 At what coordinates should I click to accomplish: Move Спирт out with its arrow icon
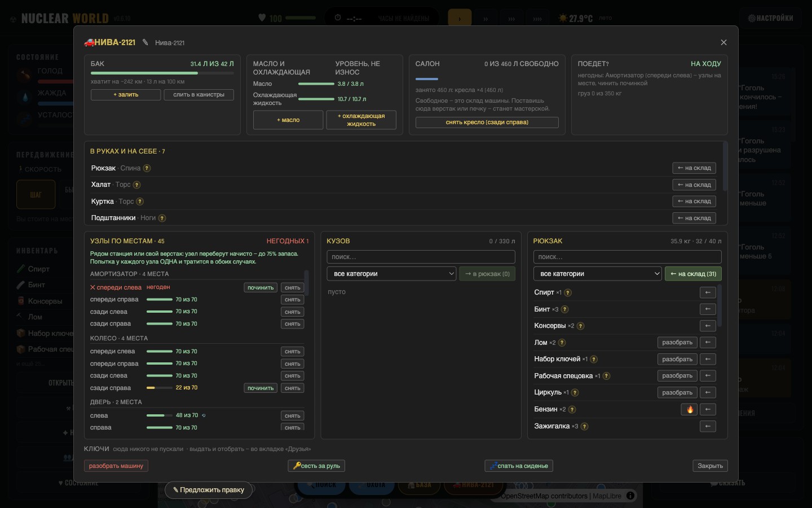[708, 292]
